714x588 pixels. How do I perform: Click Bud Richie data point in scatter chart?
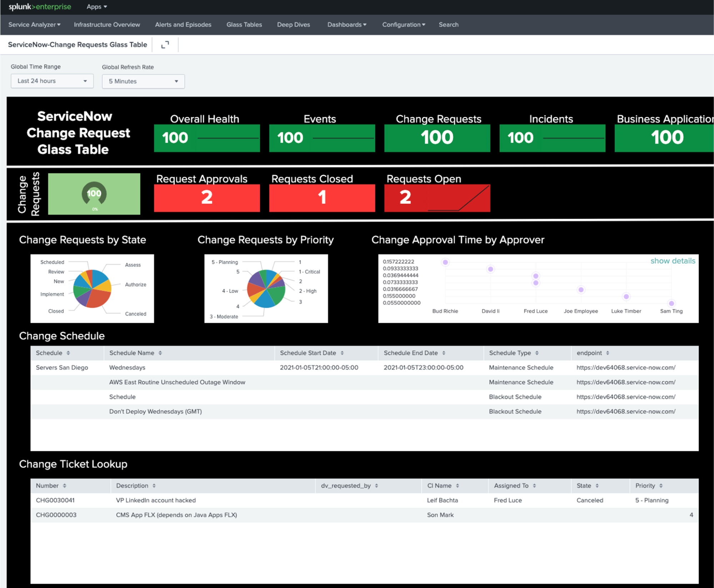coord(445,262)
